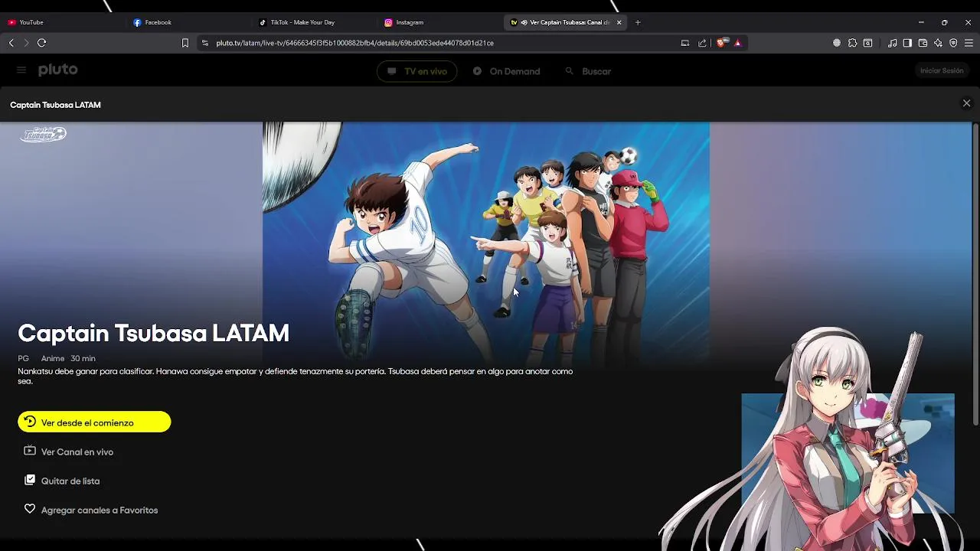Click Ver Canal en vivo
980x551 pixels.
pyautogui.click(x=69, y=452)
